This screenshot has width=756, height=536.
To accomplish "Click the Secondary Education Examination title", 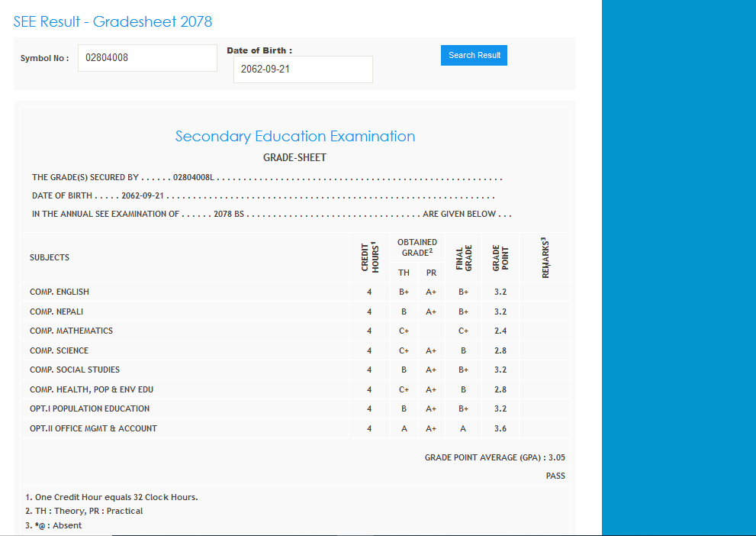I will pyautogui.click(x=295, y=137).
